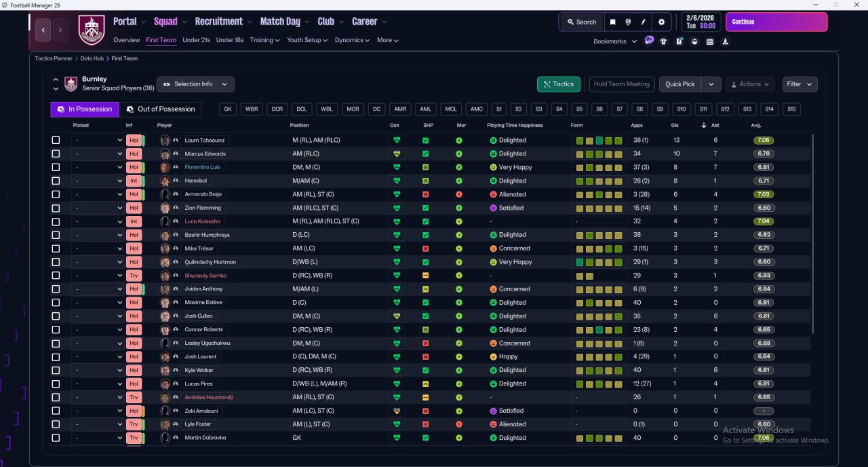The image size is (868, 467).
Task: Open the Selection Info dropdown
Action: coord(195,84)
